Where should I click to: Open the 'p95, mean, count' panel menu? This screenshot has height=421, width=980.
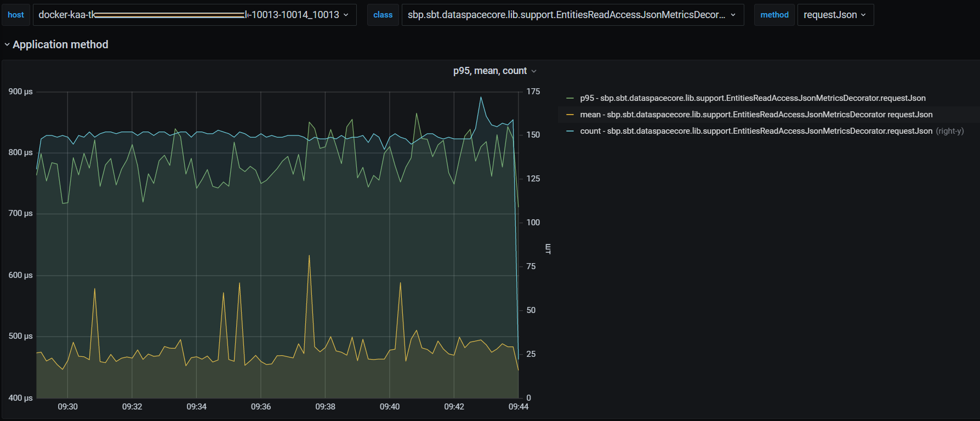(489, 71)
